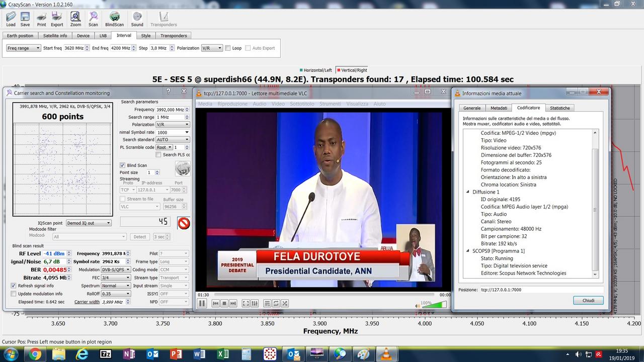Click the VLC cone taskbar icon
This screenshot has height=362, width=644.
pos(386,354)
